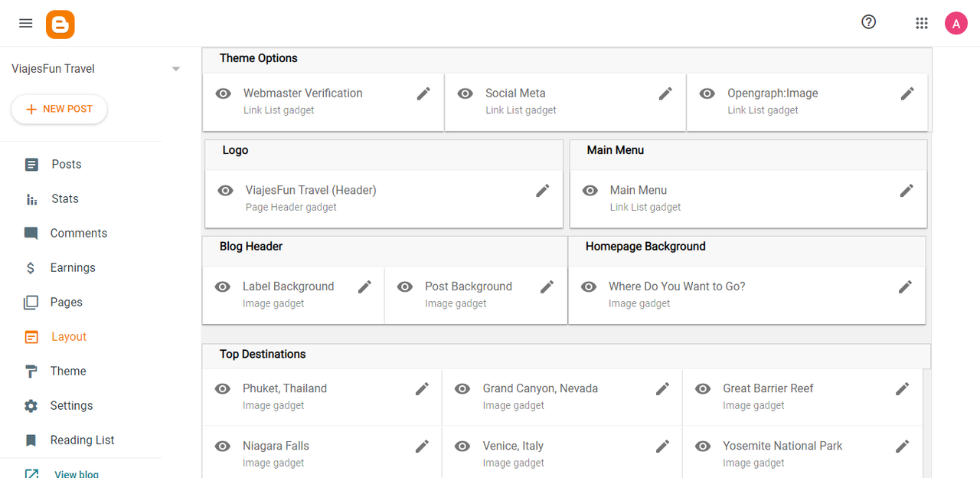Edit the ViajesFun Travel Header gadget

542,191
